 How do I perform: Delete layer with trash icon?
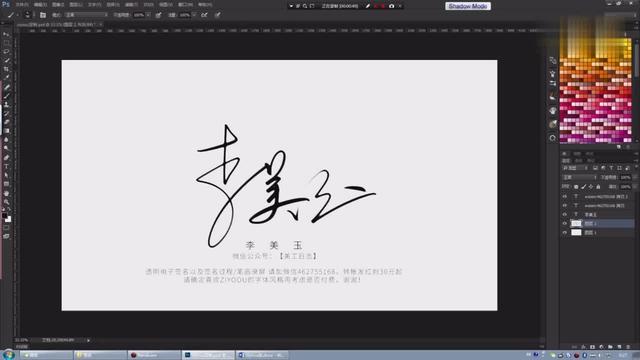[x=628, y=347]
